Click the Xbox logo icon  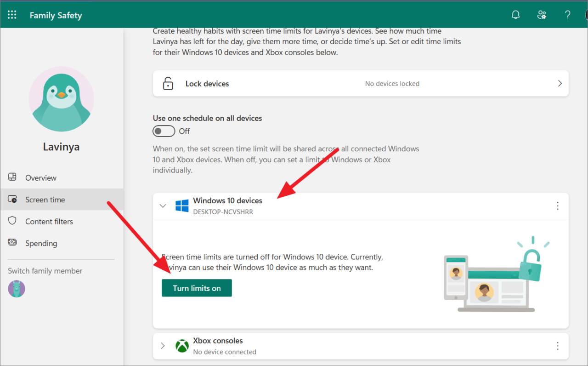point(182,346)
